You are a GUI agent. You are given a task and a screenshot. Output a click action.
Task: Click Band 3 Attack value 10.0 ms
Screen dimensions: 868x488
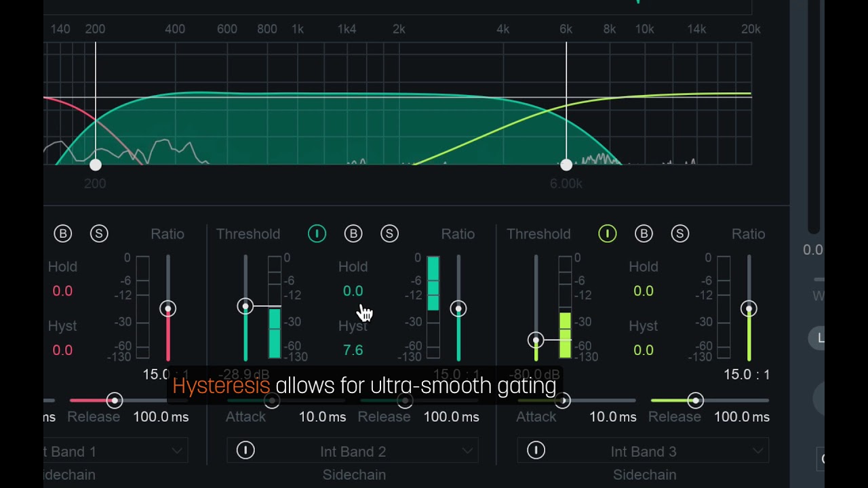point(612,417)
